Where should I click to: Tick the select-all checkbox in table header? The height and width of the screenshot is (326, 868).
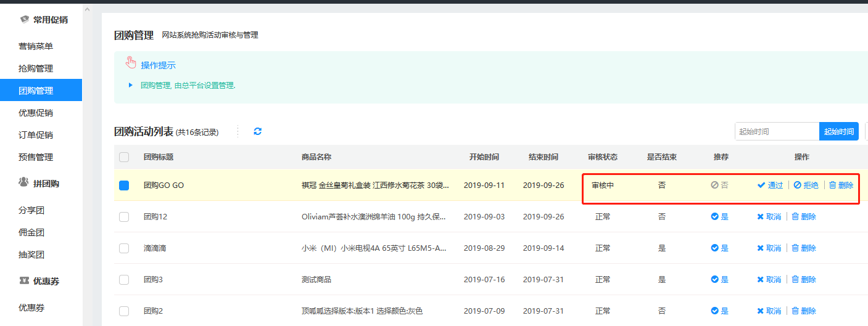(124, 157)
